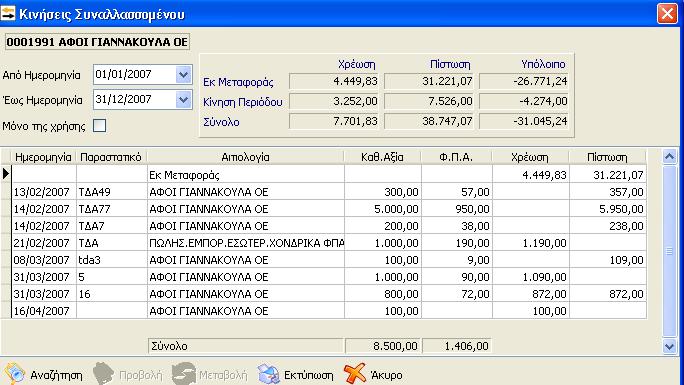Viewport: 684px width, 385px height.
Task: Click the Αναζήτηση button label
Action: click(56, 375)
